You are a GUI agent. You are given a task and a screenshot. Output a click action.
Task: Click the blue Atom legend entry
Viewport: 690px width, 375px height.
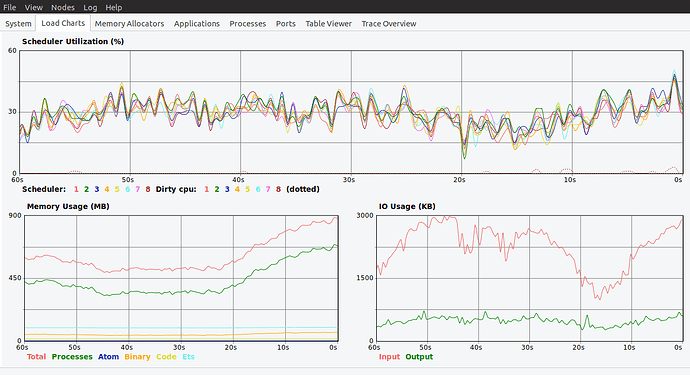pyautogui.click(x=108, y=357)
